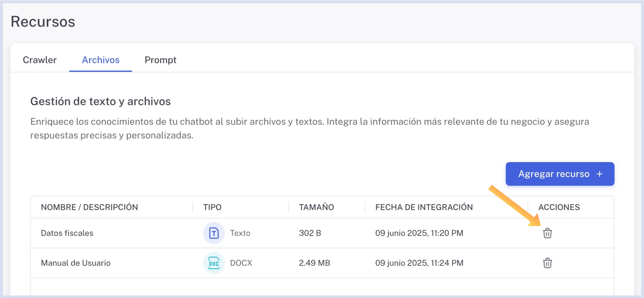644x298 pixels.
Task: Switch to the Crawler tab
Action: [x=40, y=60]
